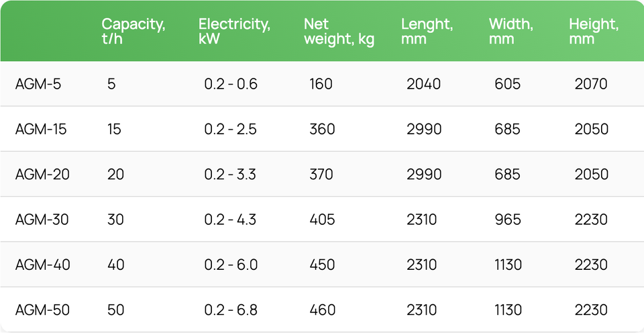644x333 pixels.
Task: Click the 405 net weight value
Action: (x=322, y=220)
